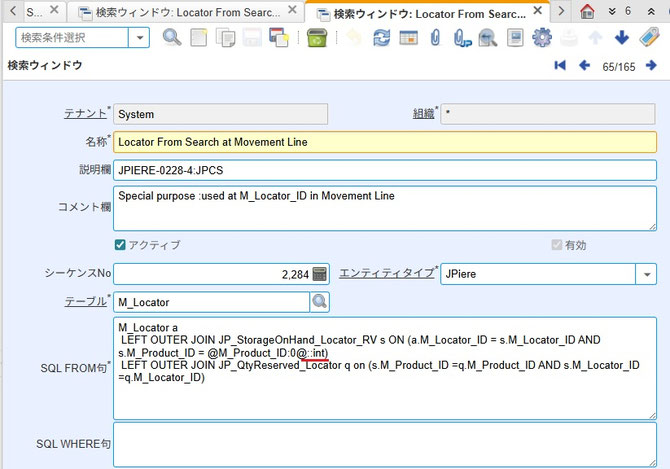Click the Find Record magnifier icon
The height and width of the screenshot is (469, 670).
172,38
